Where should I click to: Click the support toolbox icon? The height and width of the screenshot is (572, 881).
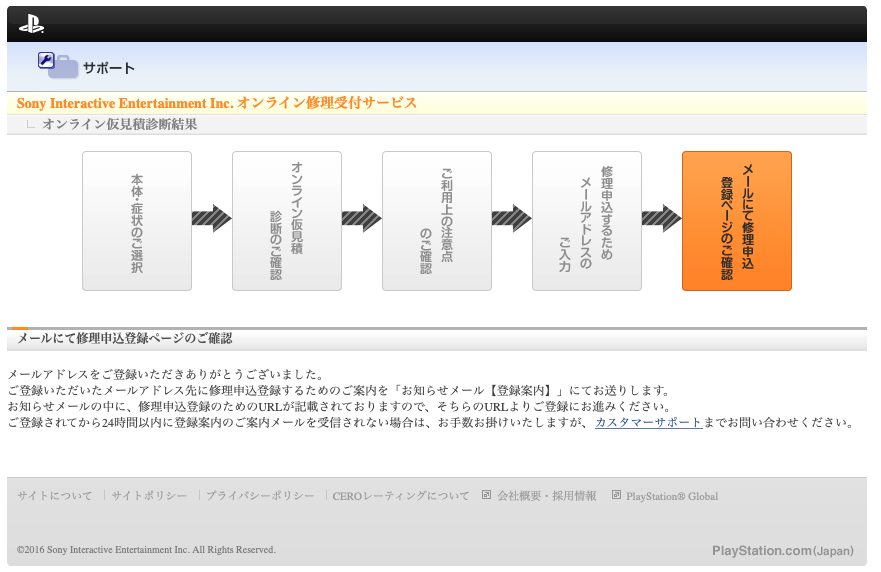(x=57, y=66)
